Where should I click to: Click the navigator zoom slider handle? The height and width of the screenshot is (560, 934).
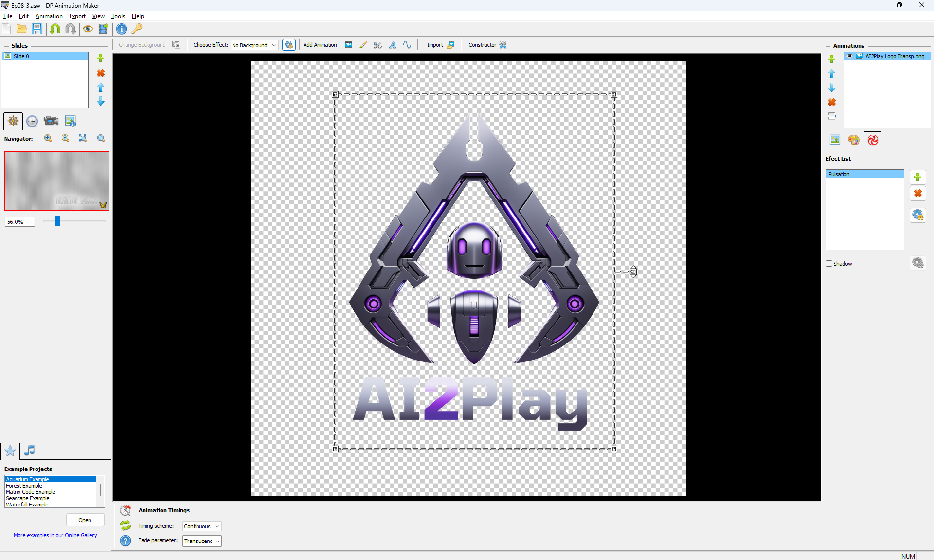(57, 221)
